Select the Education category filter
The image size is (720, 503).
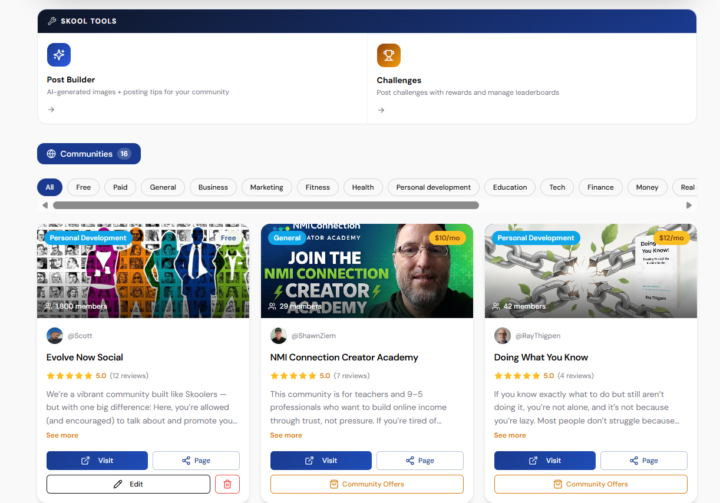point(510,187)
